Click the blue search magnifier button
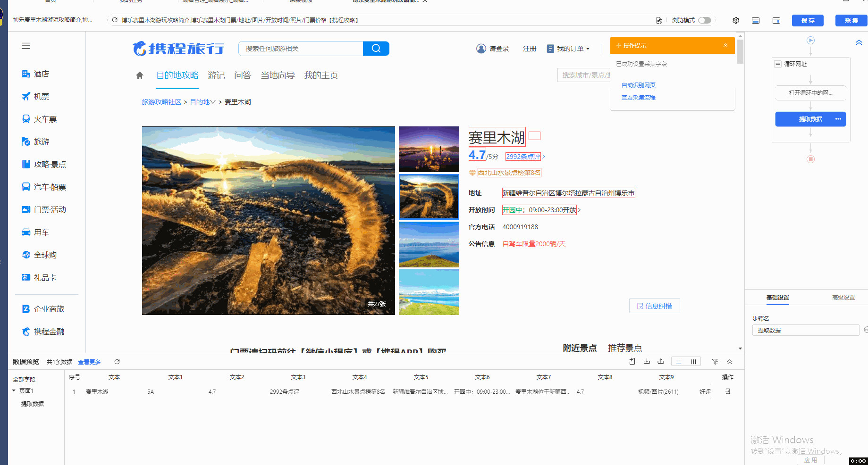The image size is (868, 465). tap(376, 49)
